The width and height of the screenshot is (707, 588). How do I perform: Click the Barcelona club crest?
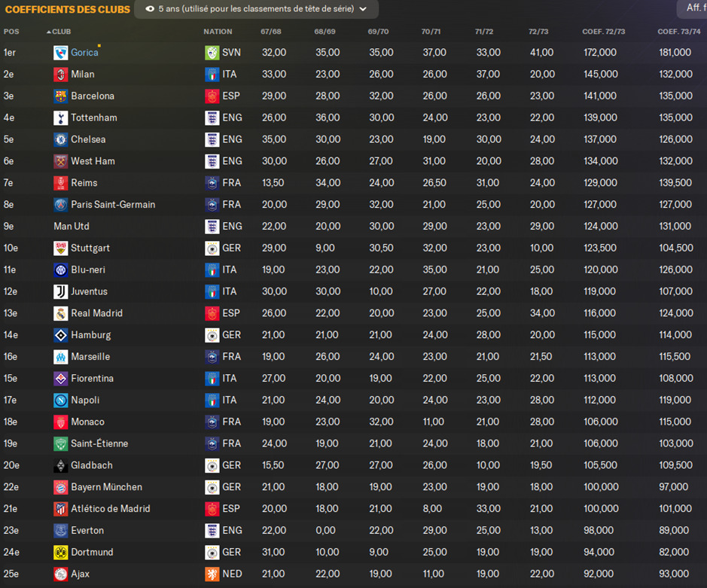pyautogui.click(x=60, y=96)
